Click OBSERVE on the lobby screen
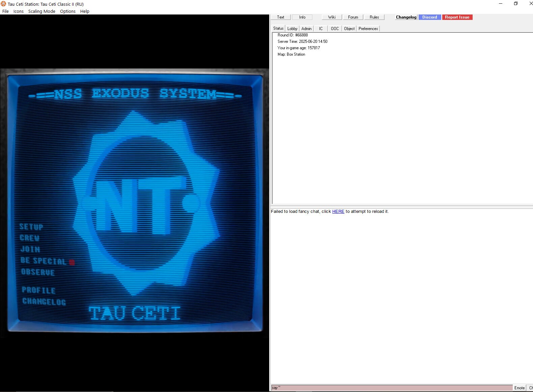 pyautogui.click(x=38, y=272)
